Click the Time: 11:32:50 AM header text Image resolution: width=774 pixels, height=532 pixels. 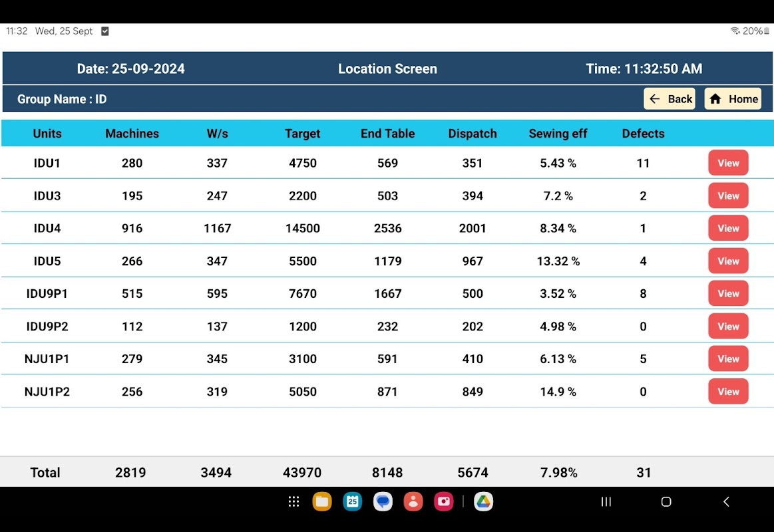click(x=644, y=68)
